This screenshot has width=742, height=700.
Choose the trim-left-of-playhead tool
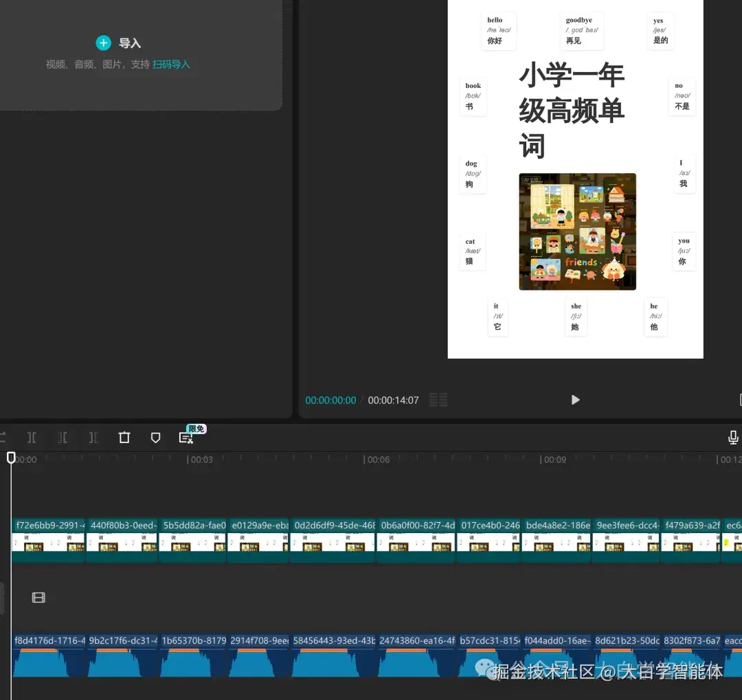click(x=63, y=438)
